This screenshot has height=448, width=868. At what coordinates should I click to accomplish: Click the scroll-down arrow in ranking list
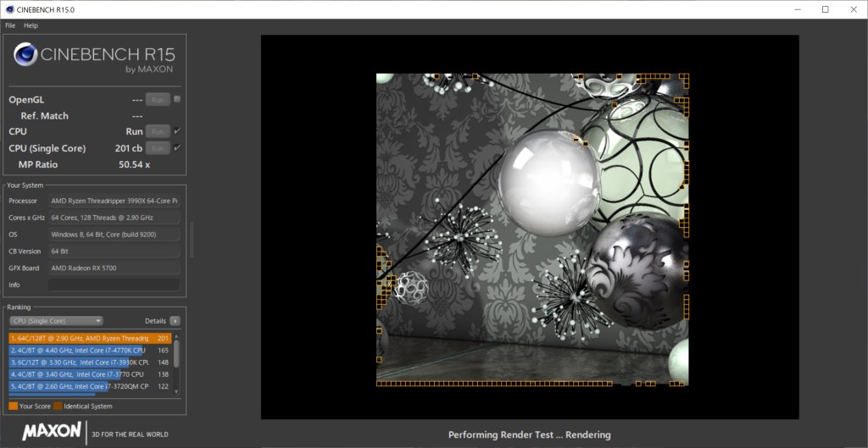point(176,392)
